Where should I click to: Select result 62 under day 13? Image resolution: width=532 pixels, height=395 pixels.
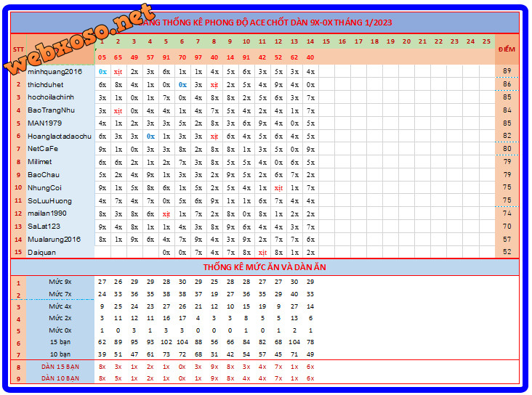294,57
